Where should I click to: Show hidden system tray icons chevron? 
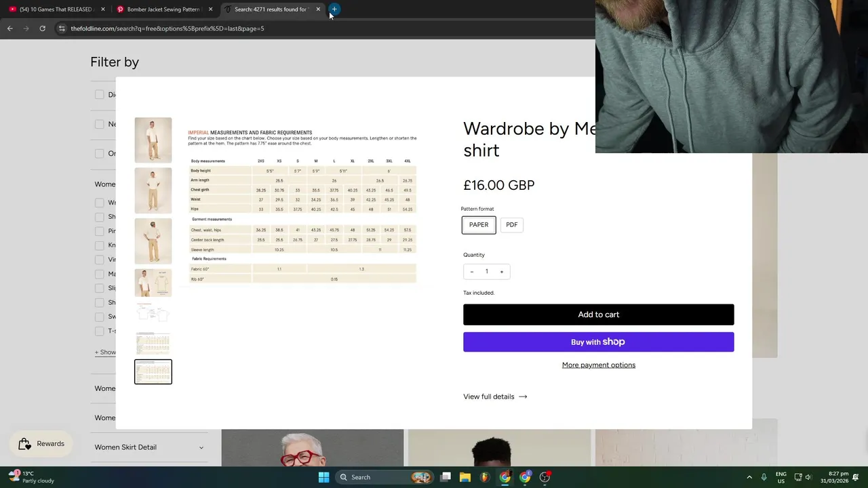point(749,477)
